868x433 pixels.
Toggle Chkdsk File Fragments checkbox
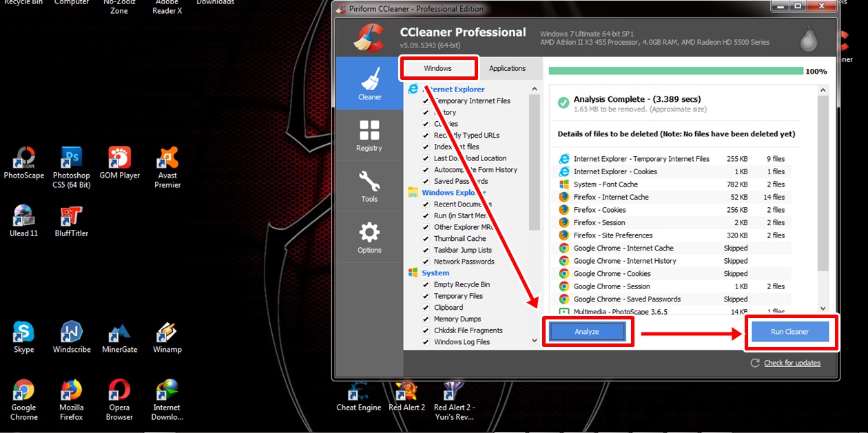[x=426, y=330]
